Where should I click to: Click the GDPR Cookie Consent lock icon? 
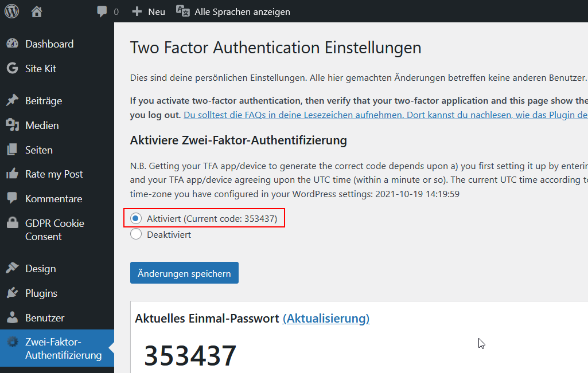(13, 222)
